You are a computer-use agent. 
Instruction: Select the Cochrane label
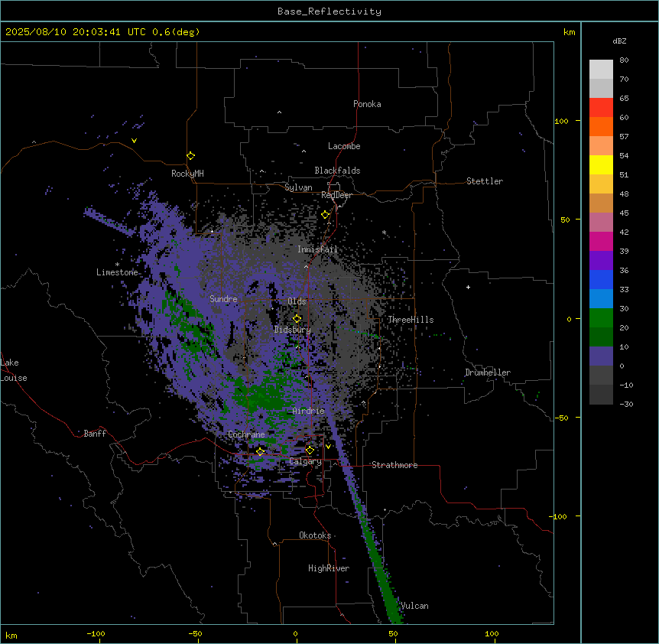tap(246, 434)
